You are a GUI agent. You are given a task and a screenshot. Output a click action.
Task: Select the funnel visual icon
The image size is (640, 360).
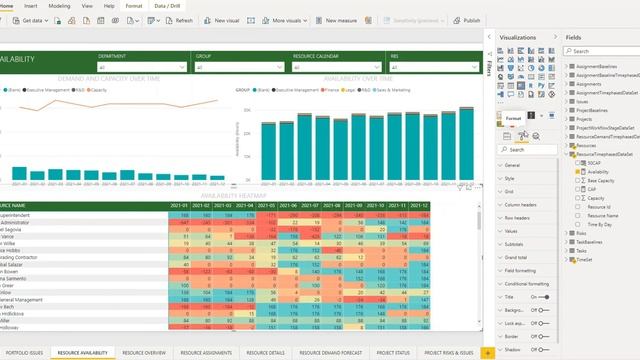(x=511, y=68)
